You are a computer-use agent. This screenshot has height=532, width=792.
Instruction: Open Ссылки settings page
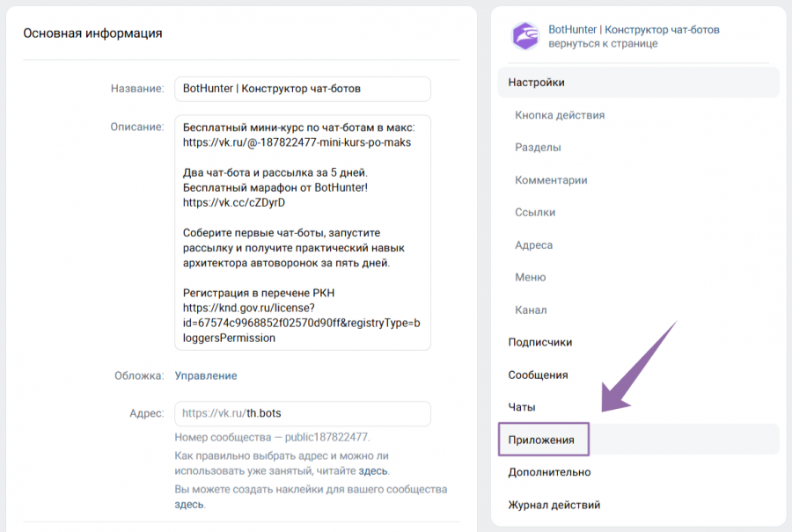(x=535, y=213)
